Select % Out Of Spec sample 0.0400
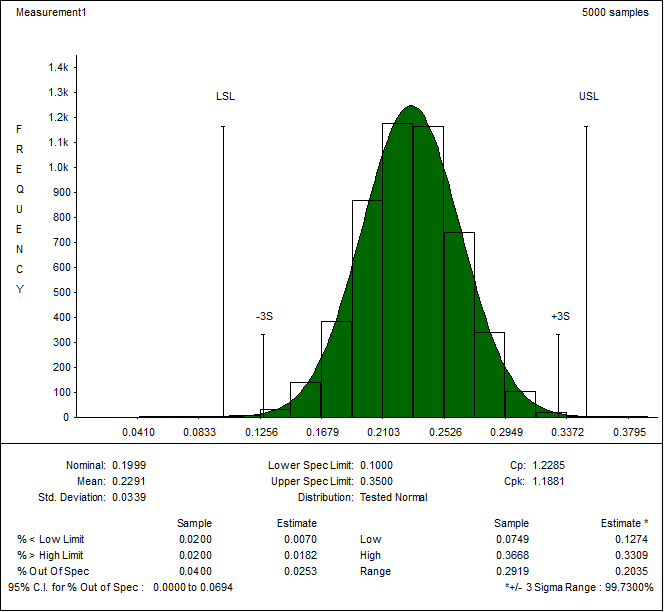The height and width of the screenshot is (612, 664). (195, 571)
